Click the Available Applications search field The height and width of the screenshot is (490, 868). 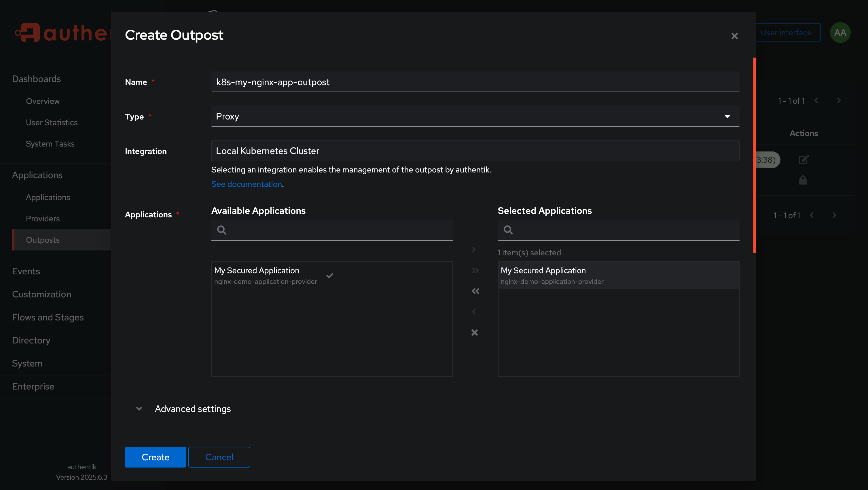pyautogui.click(x=332, y=230)
